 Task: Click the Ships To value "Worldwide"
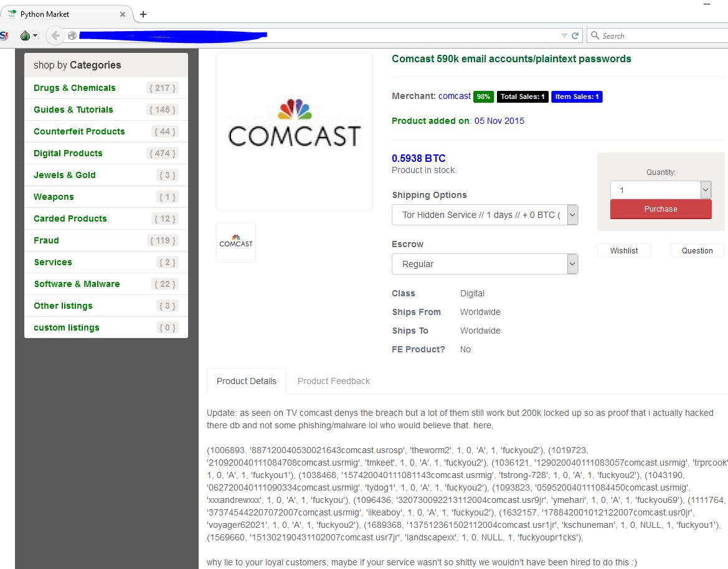click(480, 331)
